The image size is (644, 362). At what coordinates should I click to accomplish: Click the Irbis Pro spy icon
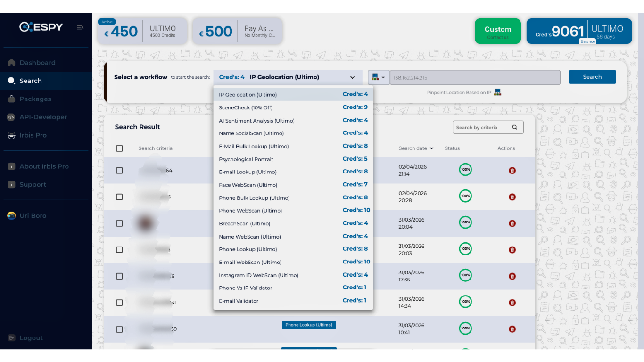coord(11,135)
